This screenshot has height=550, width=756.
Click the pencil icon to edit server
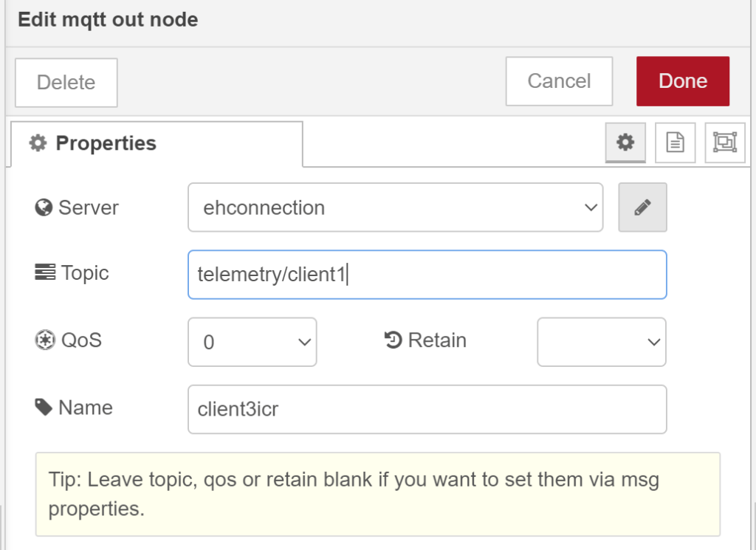[642, 207]
